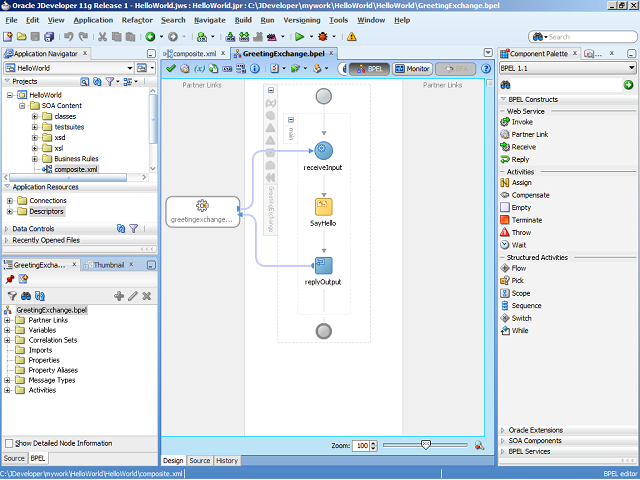640x480 pixels.
Task: Select the SayHello assign activity
Action: [x=323, y=207]
